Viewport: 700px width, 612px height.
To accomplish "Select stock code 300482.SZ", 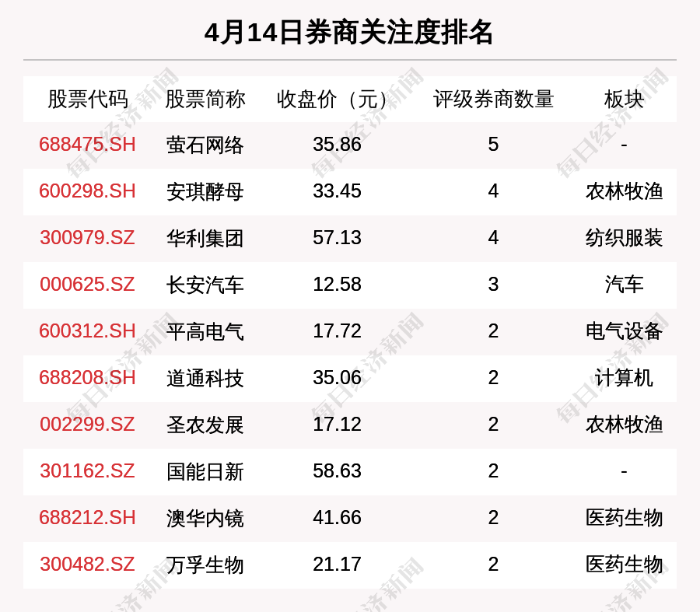I will [x=87, y=565].
